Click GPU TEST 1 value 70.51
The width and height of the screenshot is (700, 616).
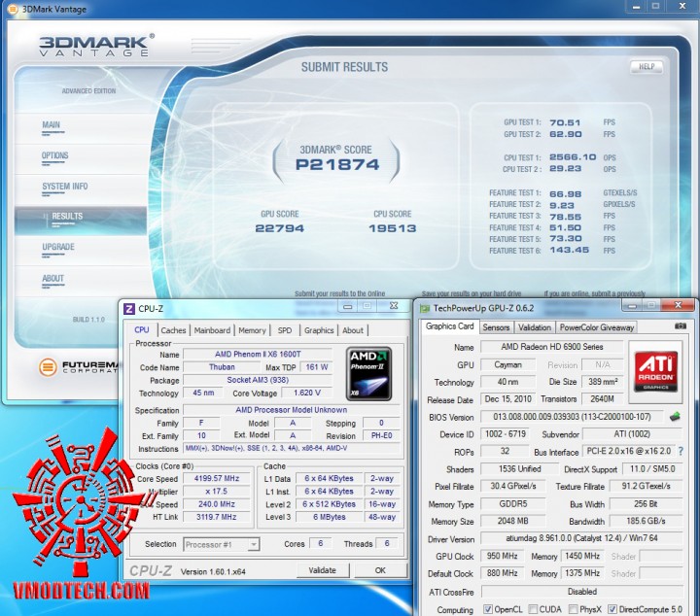point(565,122)
